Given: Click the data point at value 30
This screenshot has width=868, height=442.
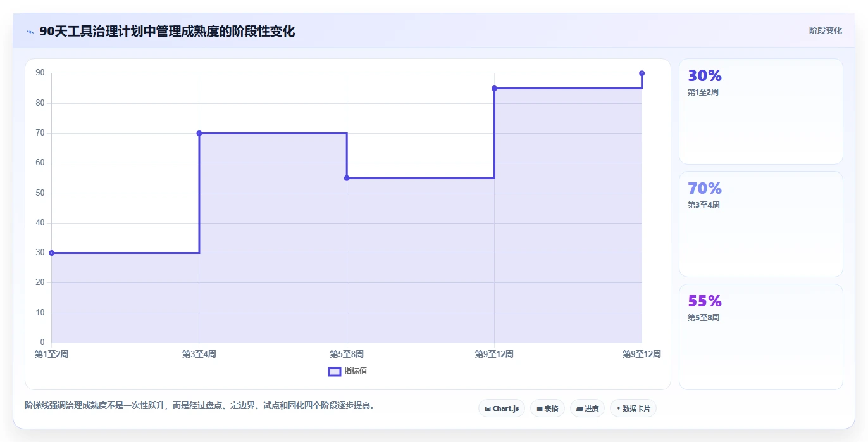Looking at the screenshot, I should coord(52,253).
